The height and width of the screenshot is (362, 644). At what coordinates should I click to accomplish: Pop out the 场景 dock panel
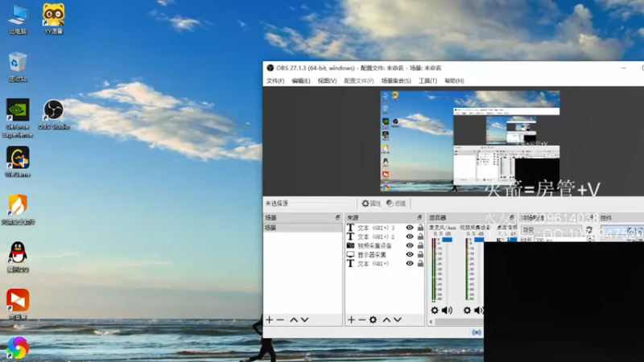point(337,217)
